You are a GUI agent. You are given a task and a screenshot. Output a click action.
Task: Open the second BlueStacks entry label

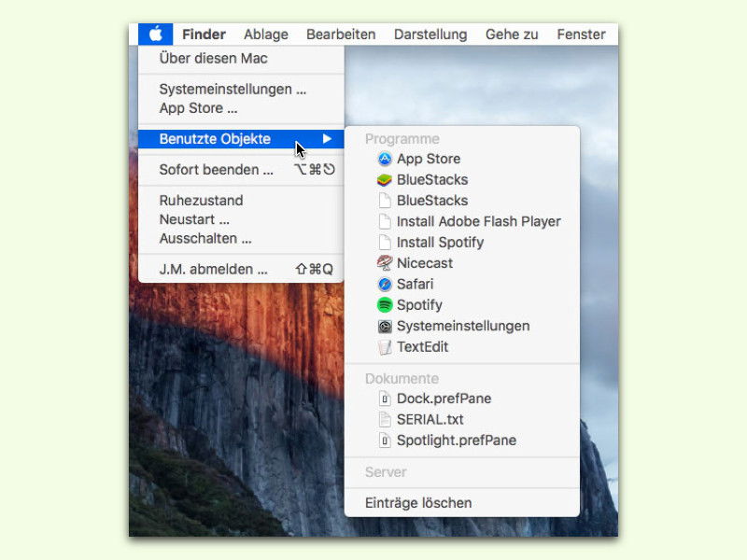coord(432,201)
